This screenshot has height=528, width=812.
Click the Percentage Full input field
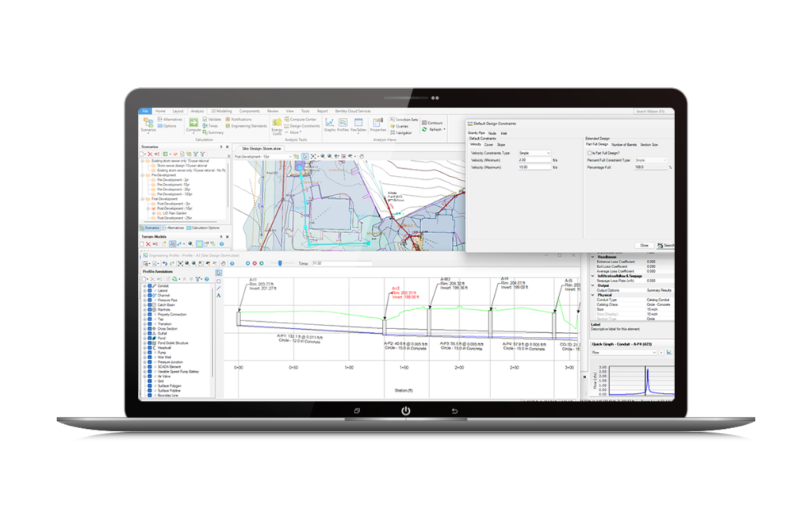[650, 167]
